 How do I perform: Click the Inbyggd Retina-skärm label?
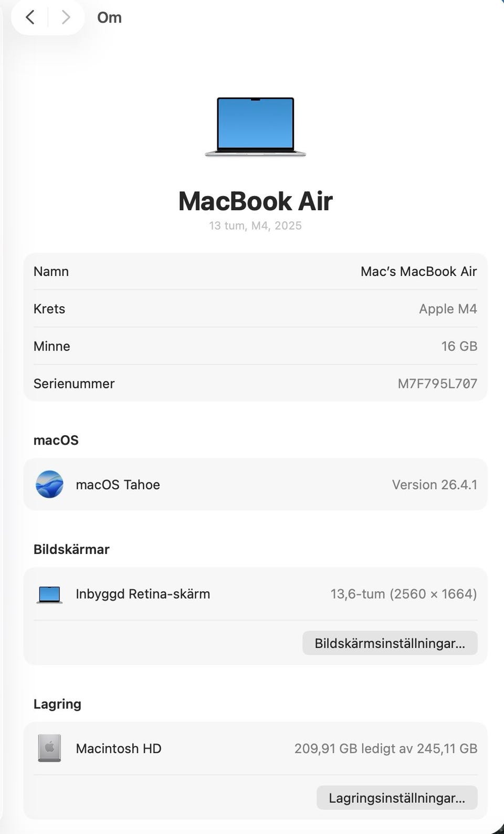(143, 594)
